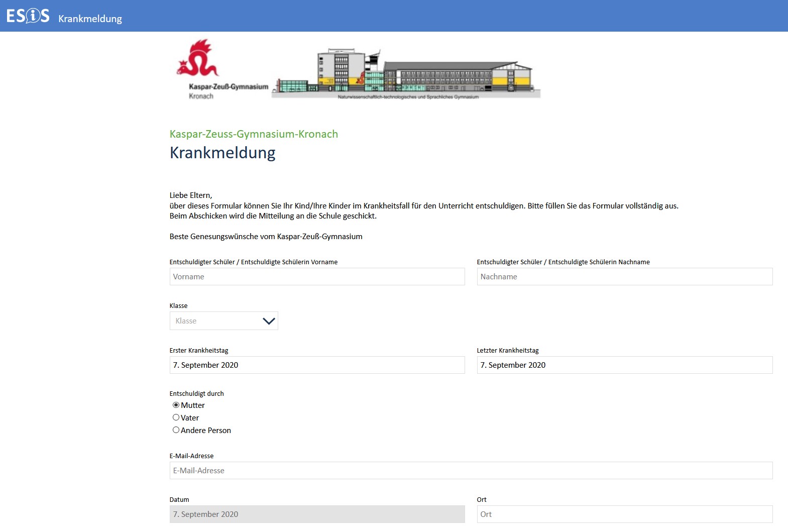Click the 'Beste Genesungswünsche vom Kaspar-Zeuß-Gymnasium' text
This screenshot has height=532, width=788.
(x=266, y=237)
